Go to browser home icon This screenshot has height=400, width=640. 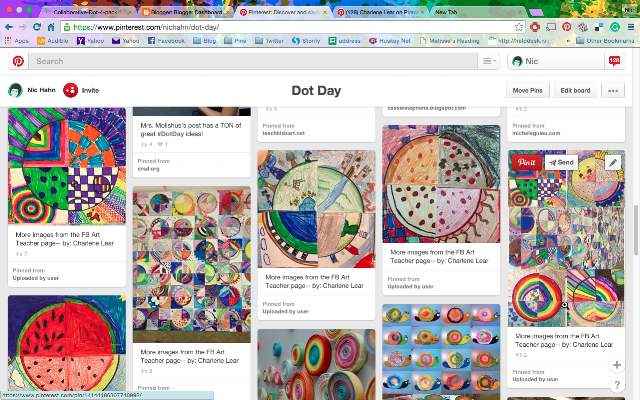click(x=51, y=27)
